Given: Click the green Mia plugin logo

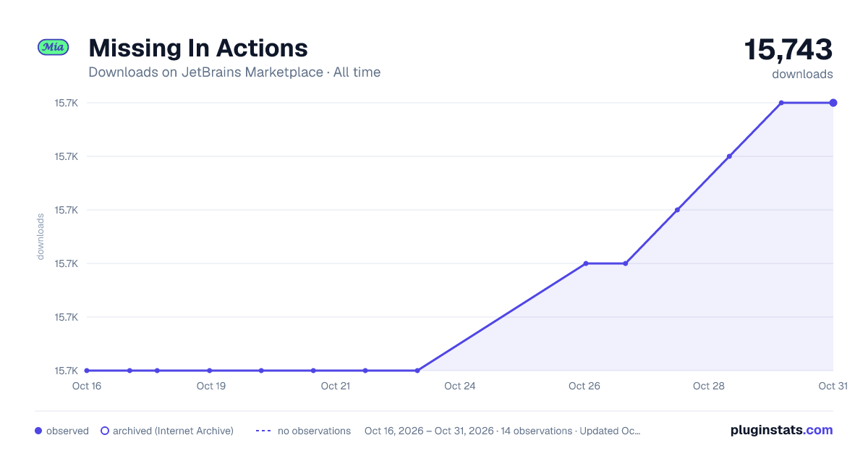Looking at the screenshot, I should click(53, 47).
